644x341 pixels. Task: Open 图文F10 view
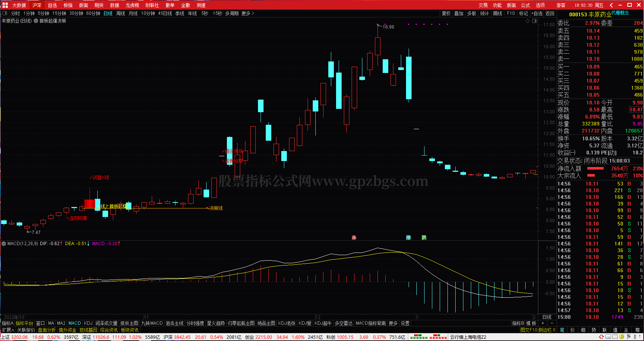click(529, 330)
